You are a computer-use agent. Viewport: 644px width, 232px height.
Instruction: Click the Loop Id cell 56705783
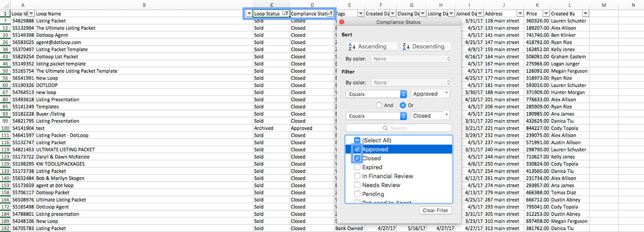click(23, 228)
